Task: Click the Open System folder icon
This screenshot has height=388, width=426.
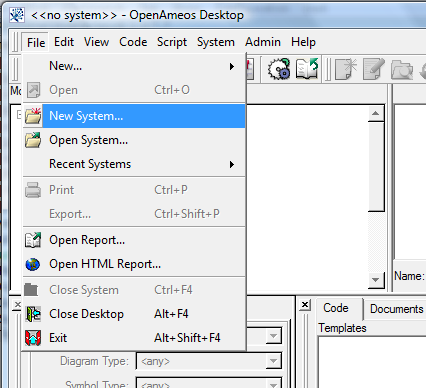Action: (x=33, y=140)
